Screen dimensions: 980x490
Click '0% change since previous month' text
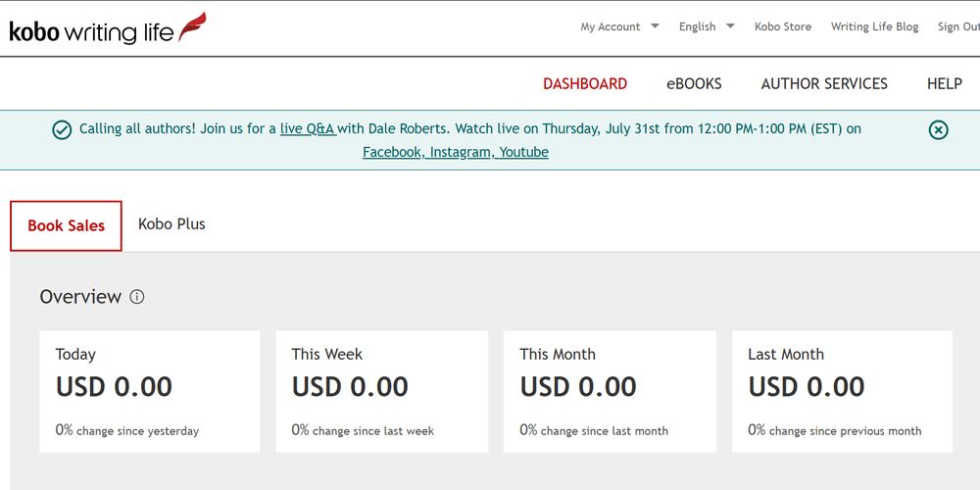click(835, 430)
